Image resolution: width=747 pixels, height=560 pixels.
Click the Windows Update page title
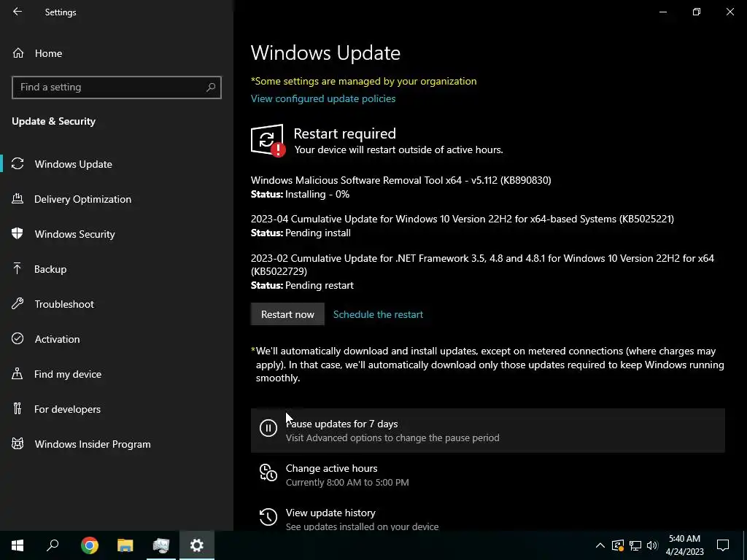pyautogui.click(x=325, y=52)
